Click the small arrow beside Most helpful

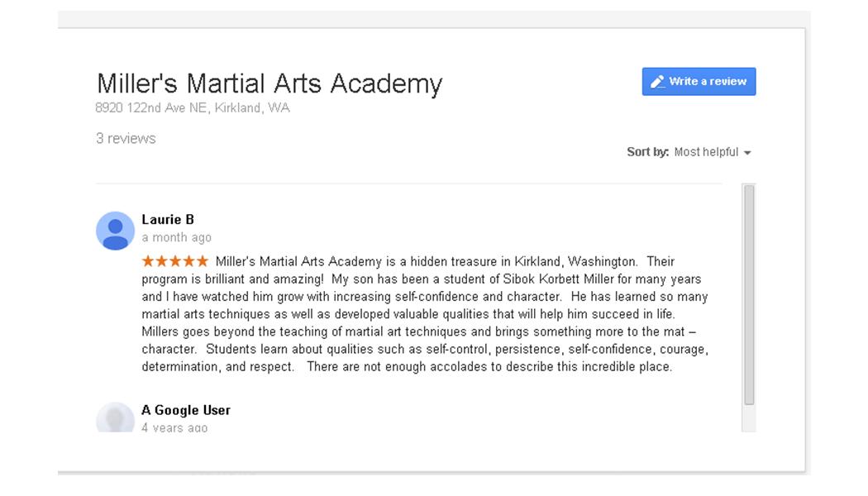747,153
